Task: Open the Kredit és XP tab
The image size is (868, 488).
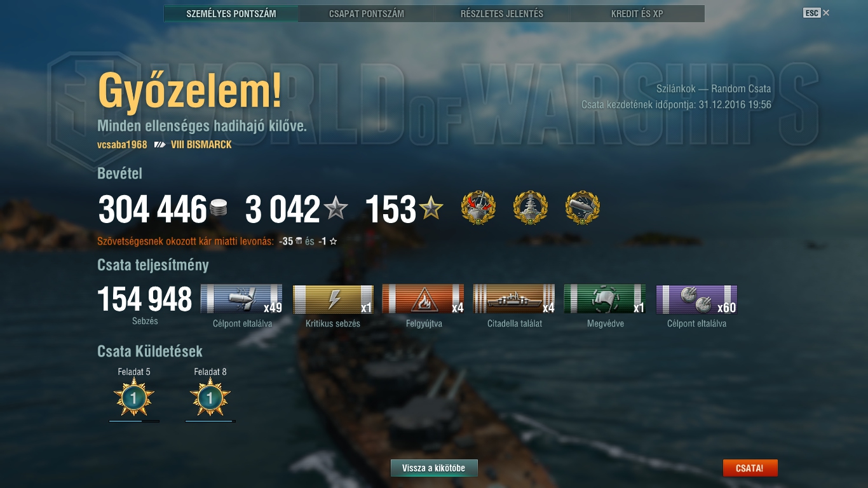Action: pyautogui.click(x=637, y=13)
